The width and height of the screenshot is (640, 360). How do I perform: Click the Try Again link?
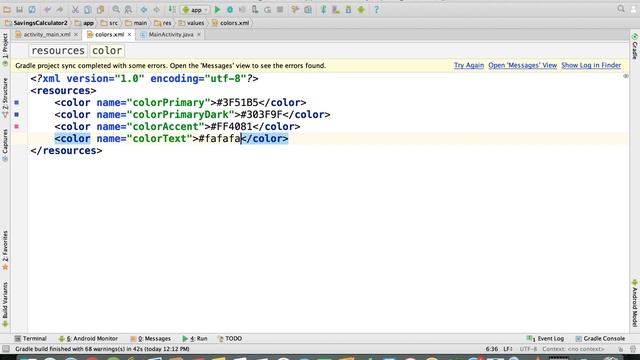click(x=469, y=65)
